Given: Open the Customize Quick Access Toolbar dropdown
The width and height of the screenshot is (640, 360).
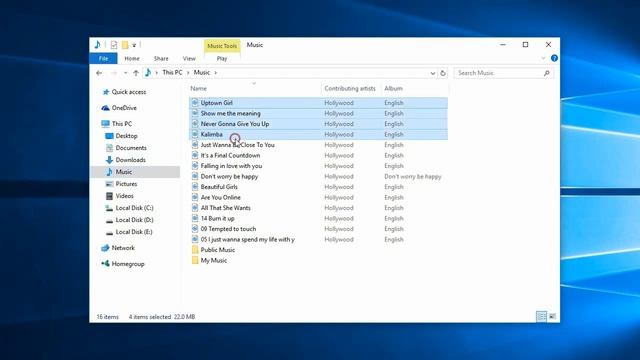Looking at the screenshot, I should click(x=134, y=45).
